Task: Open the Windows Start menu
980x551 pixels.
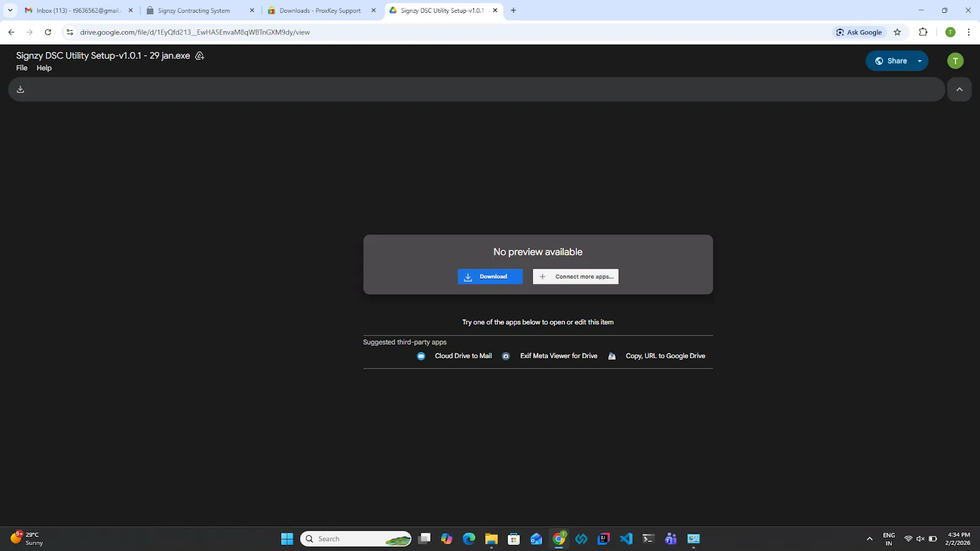Action: 287,539
